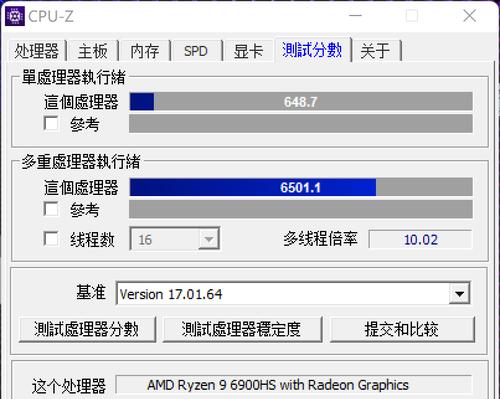Switch to the 处理器 tab
The height and width of the screenshot is (399, 500).
(37, 51)
